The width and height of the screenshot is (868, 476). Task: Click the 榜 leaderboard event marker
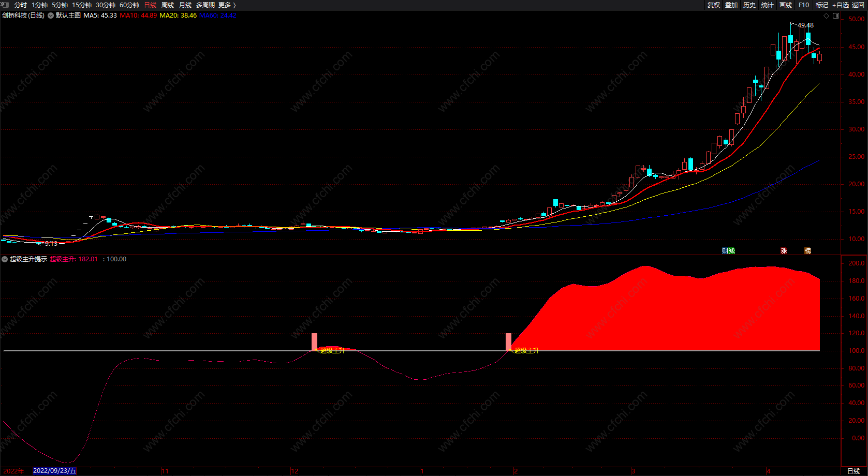click(x=808, y=251)
